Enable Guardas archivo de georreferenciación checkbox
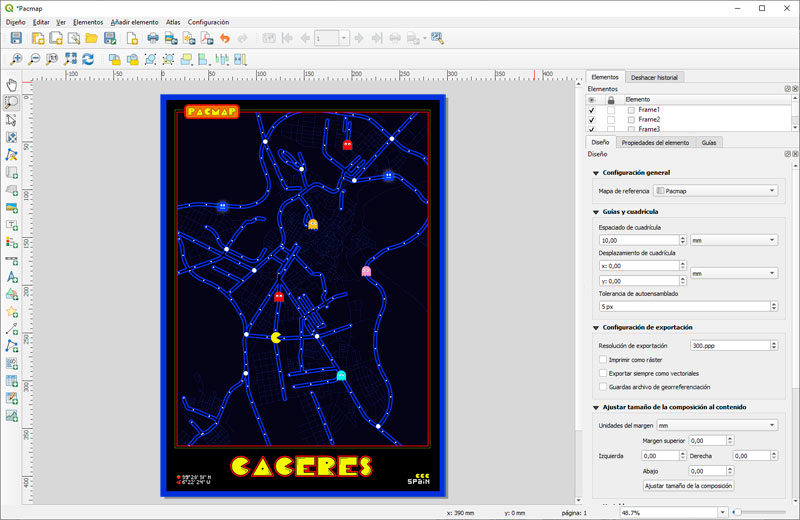This screenshot has width=800, height=520. tap(603, 387)
